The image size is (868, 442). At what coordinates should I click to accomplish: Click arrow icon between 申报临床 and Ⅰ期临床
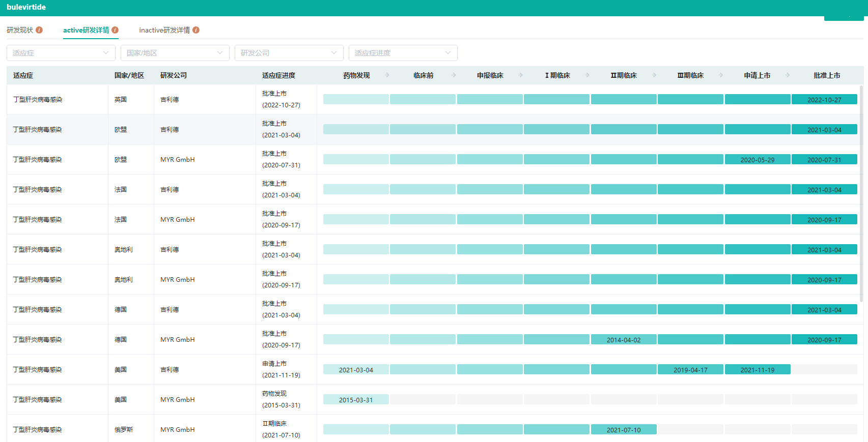(521, 75)
